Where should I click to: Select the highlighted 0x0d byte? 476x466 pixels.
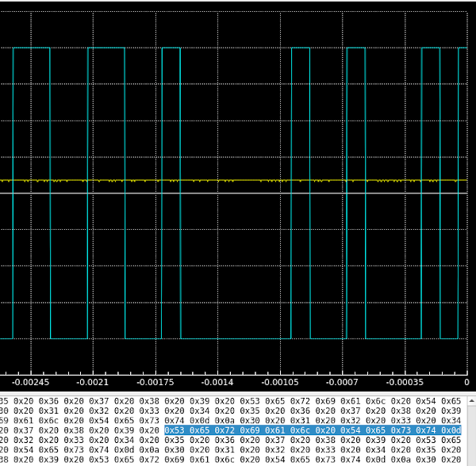(x=451, y=430)
